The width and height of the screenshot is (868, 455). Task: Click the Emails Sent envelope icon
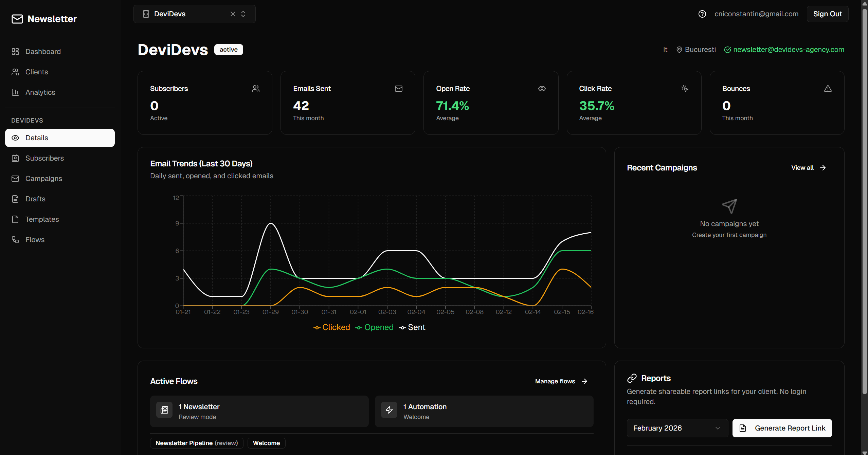[398, 89]
